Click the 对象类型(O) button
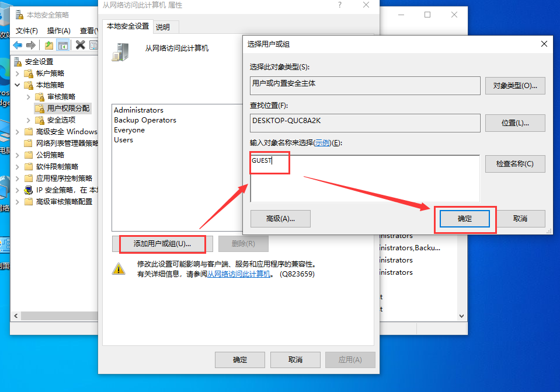 click(x=514, y=86)
